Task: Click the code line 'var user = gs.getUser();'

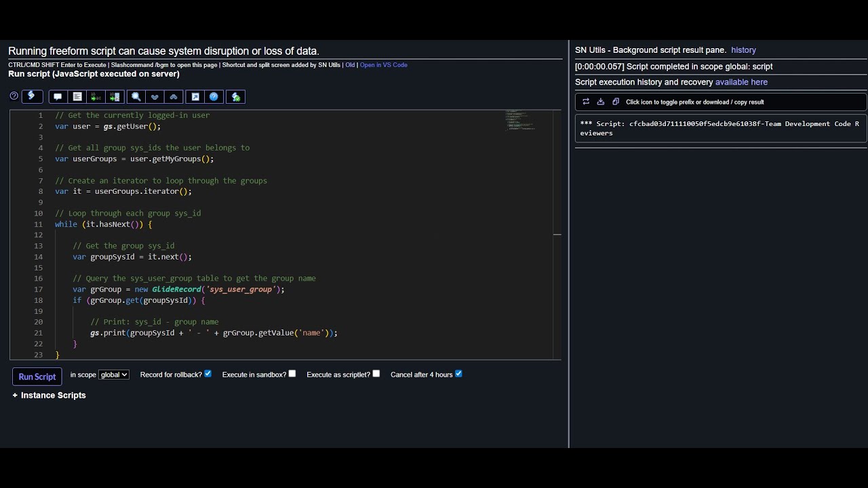Action: [x=108, y=126]
